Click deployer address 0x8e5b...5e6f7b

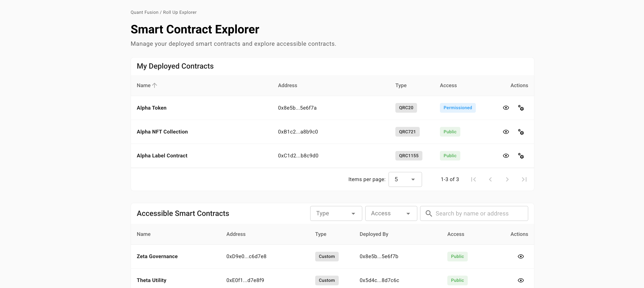pos(379,256)
